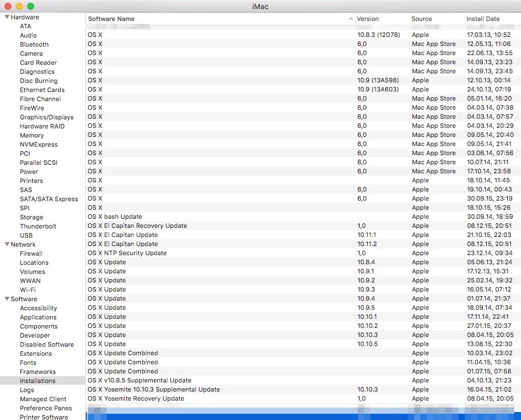The height and width of the screenshot is (420, 521).
Task: Select OS X v10.8.5 Supplemental Update row
Action: click(x=303, y=380)
